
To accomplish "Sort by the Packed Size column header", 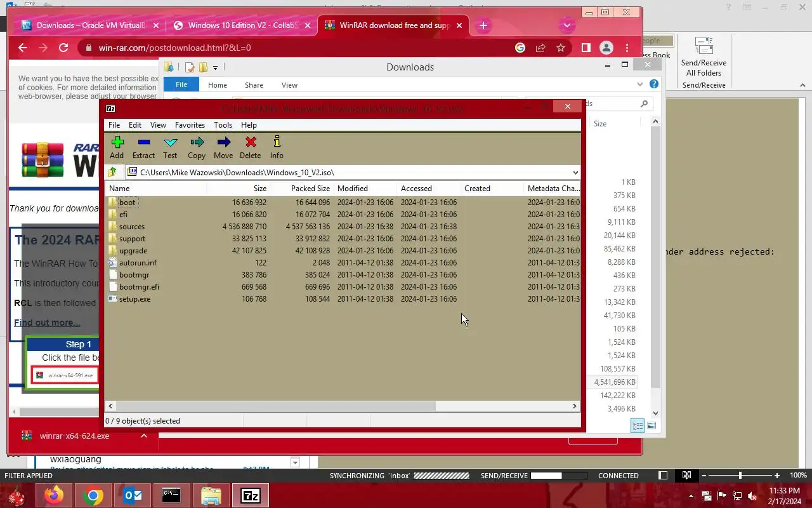I will pos(302,189).
